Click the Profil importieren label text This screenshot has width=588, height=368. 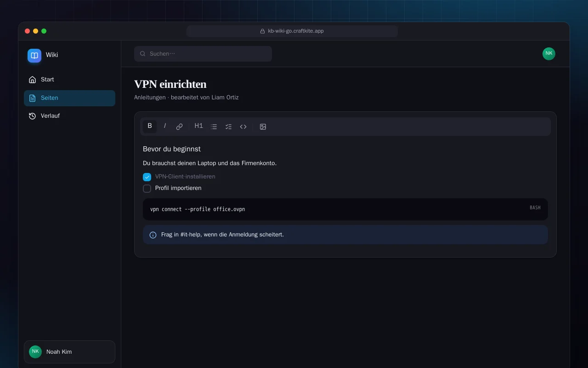point(178,188)
